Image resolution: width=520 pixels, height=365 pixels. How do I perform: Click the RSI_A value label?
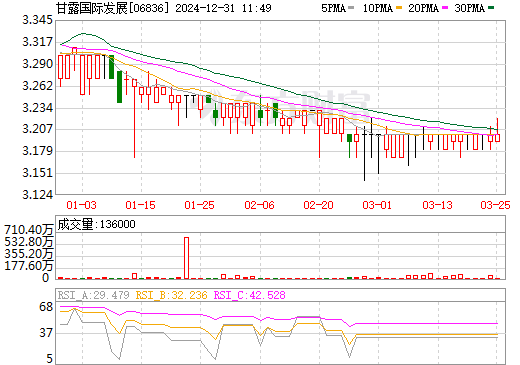[93, 295]
